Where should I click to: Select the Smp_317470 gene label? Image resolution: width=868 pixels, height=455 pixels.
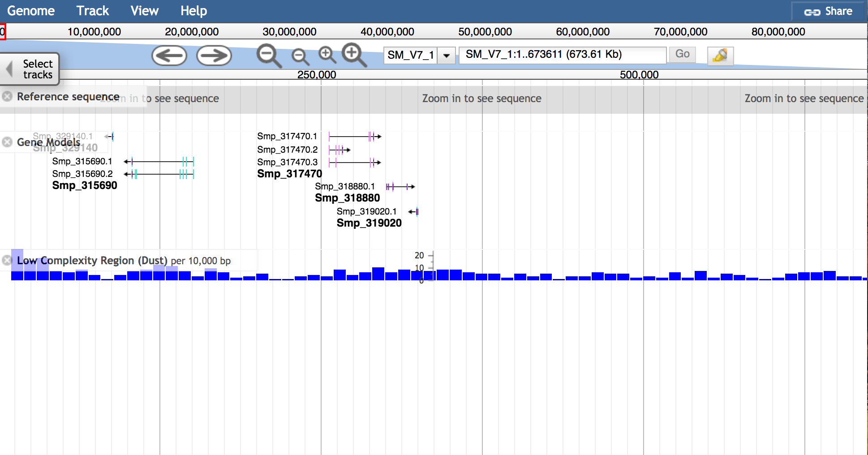(289, 174)
